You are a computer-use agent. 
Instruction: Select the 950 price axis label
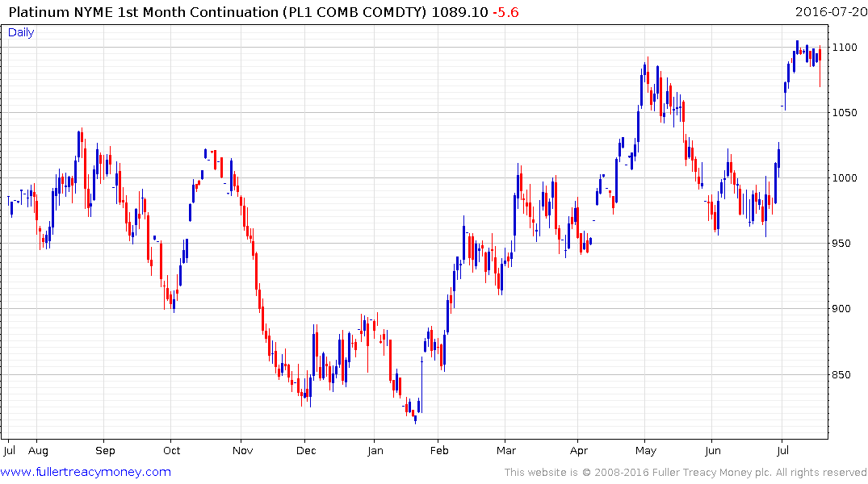click(x=841, y=244)
